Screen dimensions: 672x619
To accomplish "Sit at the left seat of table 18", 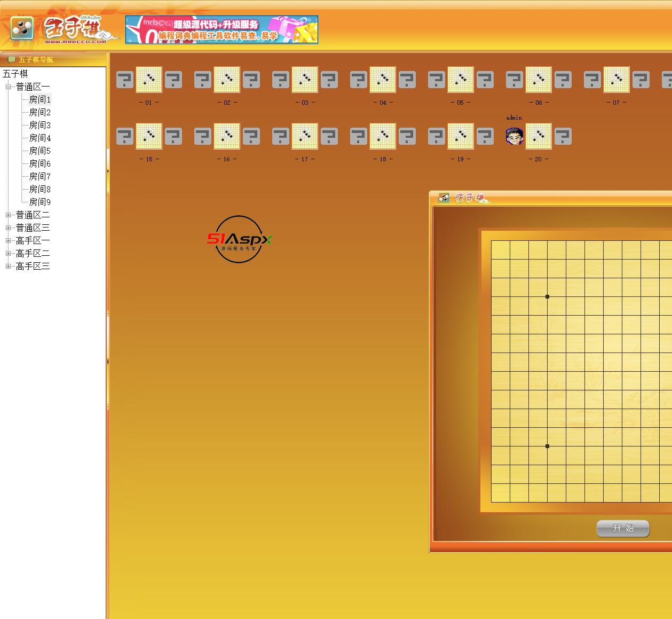I will point(358,137).
